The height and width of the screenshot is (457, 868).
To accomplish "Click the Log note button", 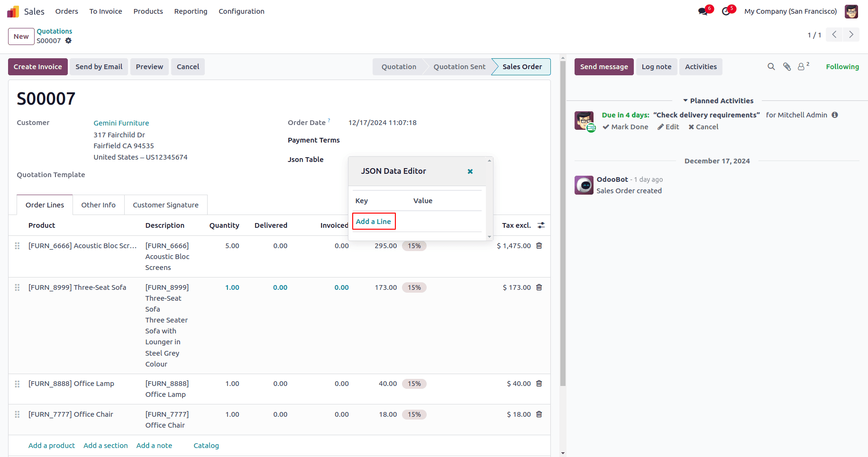I will click(x=657, y=67).
